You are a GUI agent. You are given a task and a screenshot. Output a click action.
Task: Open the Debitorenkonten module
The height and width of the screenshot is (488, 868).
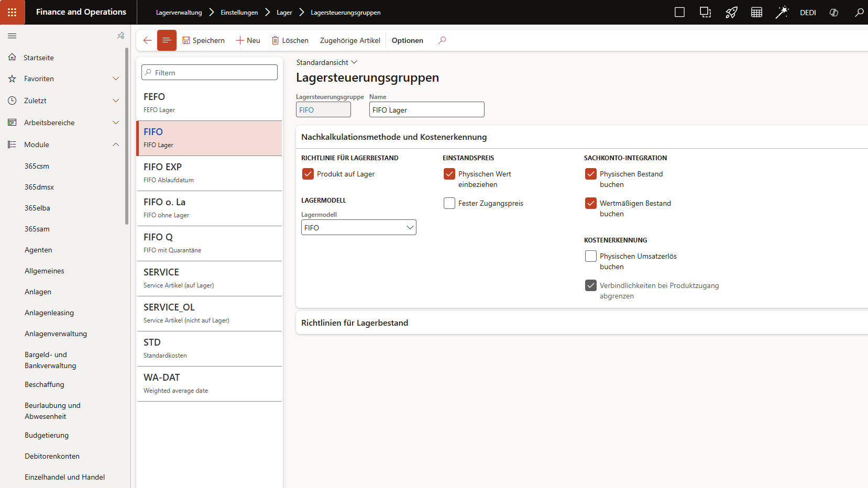pyautogui.click(x=52, y=456)
